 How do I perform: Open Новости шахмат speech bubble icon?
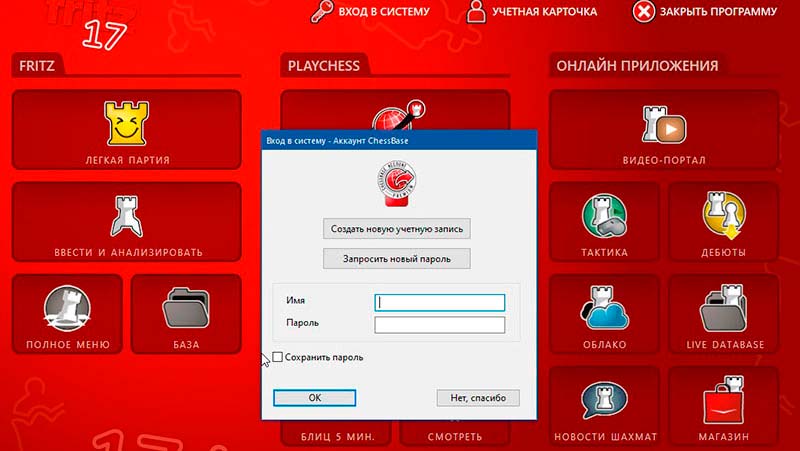coord(605,400)
